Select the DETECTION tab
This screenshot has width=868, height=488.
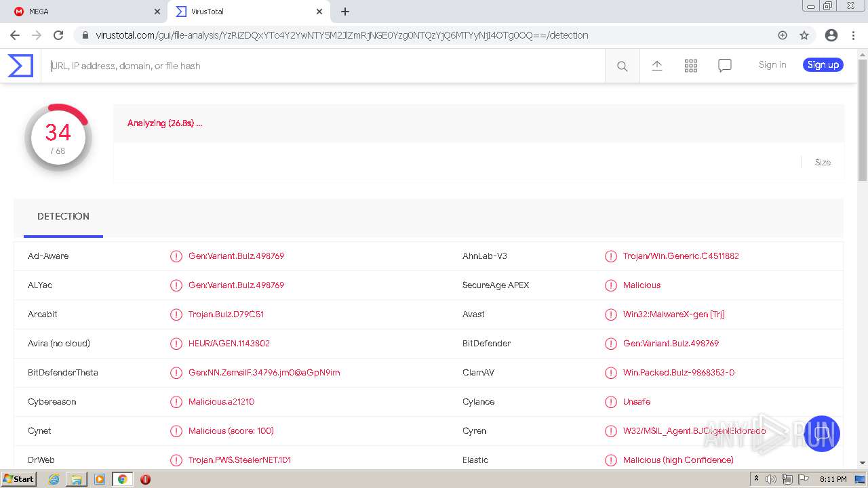click(63, 216)
